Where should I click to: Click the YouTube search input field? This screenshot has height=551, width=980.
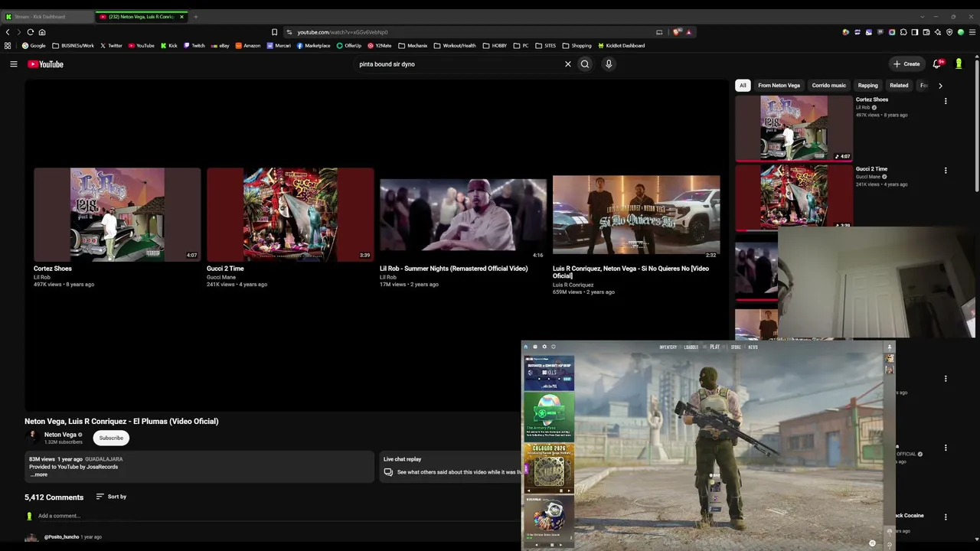pos(458,64)
